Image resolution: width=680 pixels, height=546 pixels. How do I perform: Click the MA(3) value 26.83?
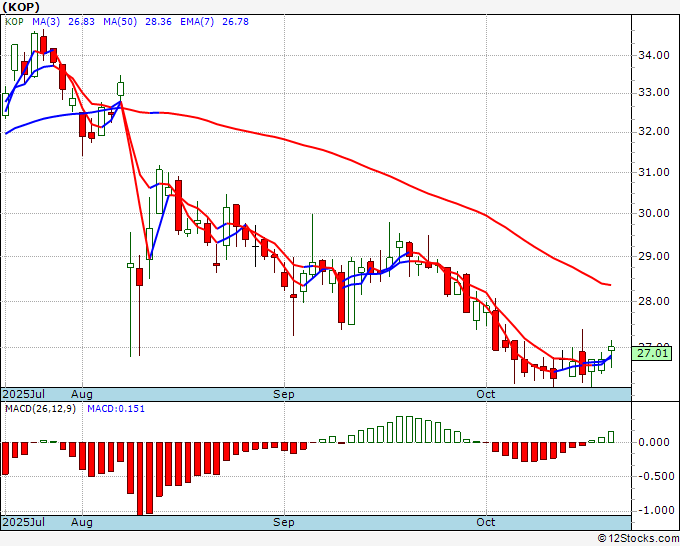tap(81, 22)
